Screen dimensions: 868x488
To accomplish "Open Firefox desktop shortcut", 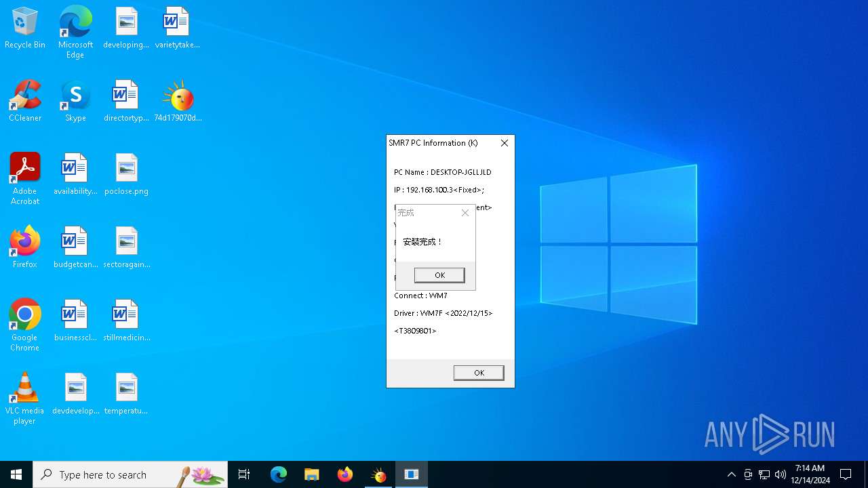I will 25,247.
